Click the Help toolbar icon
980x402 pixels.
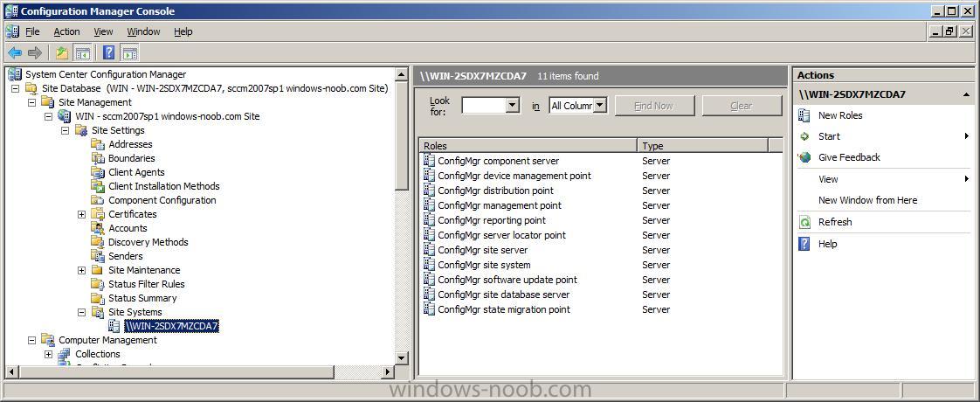[x=109, y=53]
